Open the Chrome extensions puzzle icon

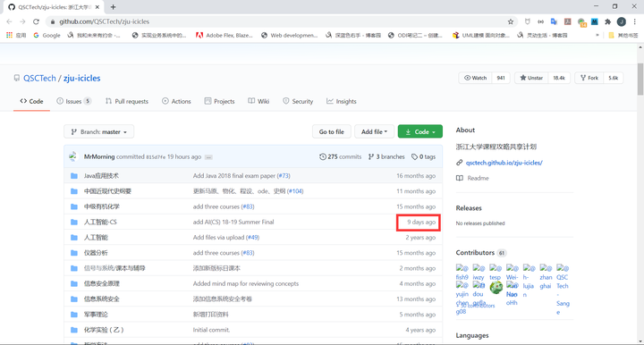pyautogui.click(x=608, y=21)
